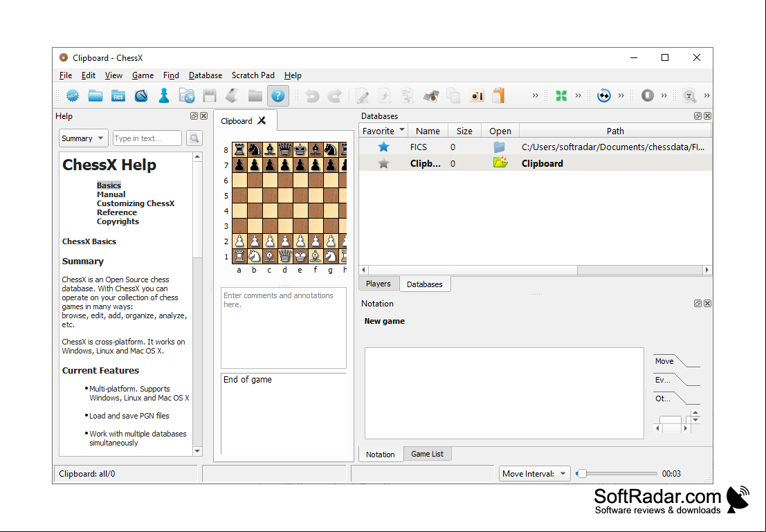Expand the overflow chevron right of the text search icon
The width and height of the screenshot is (766, 532).
pos(706,95)
